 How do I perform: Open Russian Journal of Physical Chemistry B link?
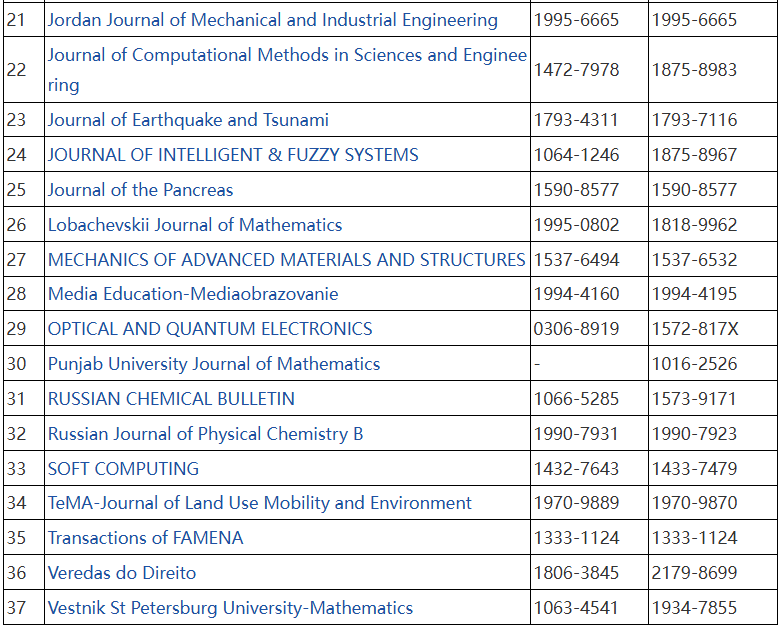[205, 433]
